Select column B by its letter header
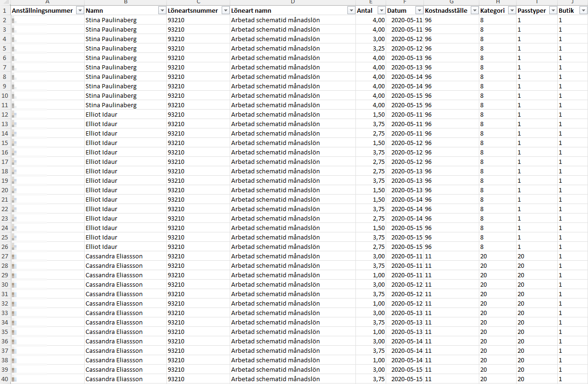The width and height of the screenshot is (588, 384). [125, 2]
